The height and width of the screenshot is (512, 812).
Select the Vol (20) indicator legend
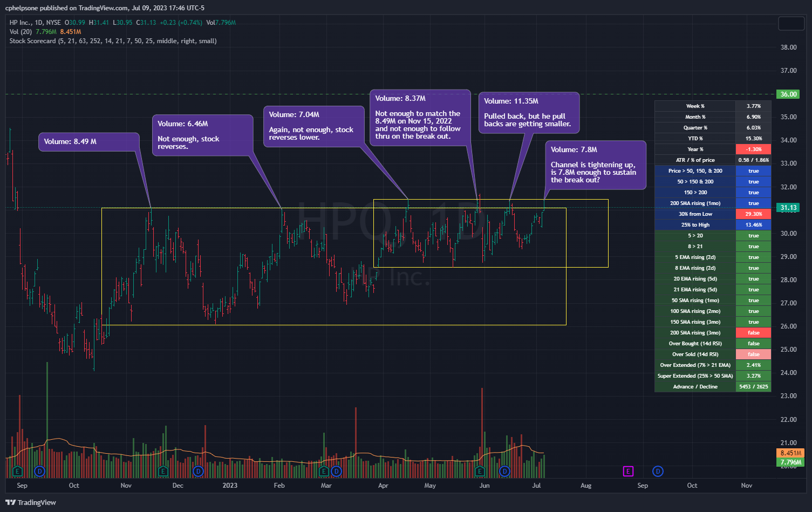21,32
